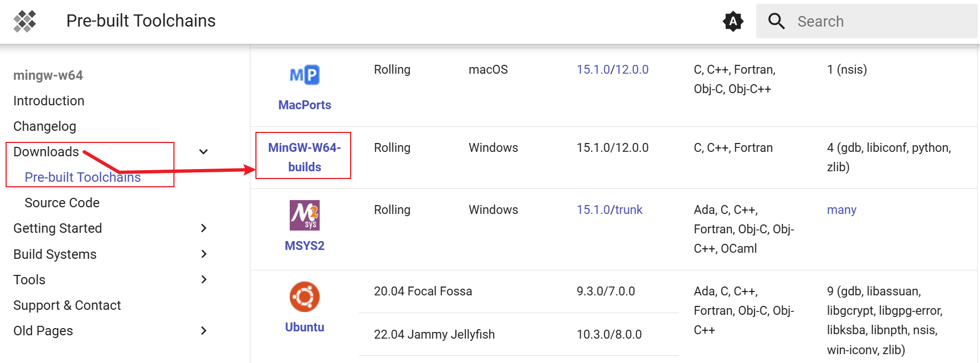Expand the Tools section chevron
Screen dimensions: 980x363
pos(203,279)
